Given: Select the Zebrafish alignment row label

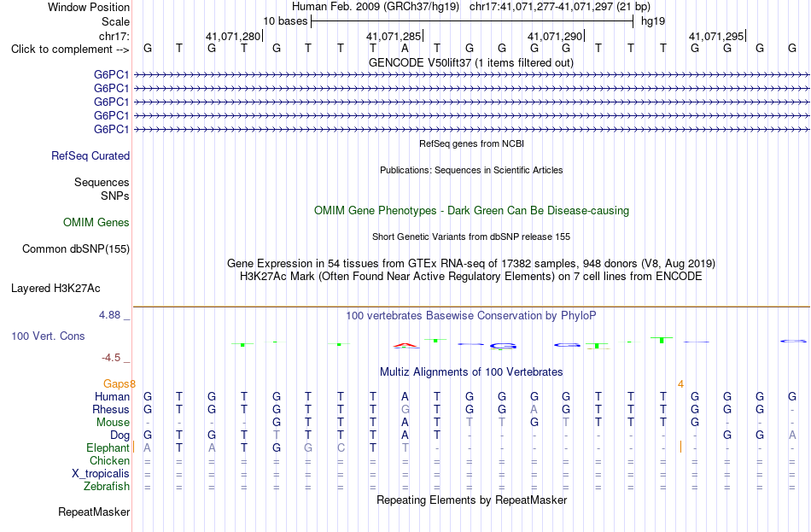Looking at the screenshot, I should coord(107,487).
